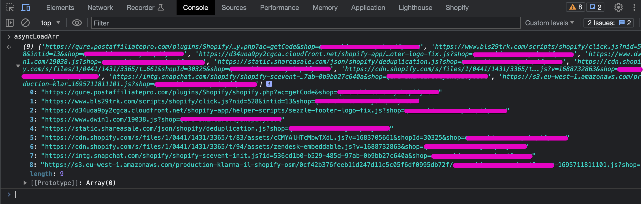Expand the [[Prototype]] Array(0) entry
Viewport: 644px width, 204px height.
point(25,183)
